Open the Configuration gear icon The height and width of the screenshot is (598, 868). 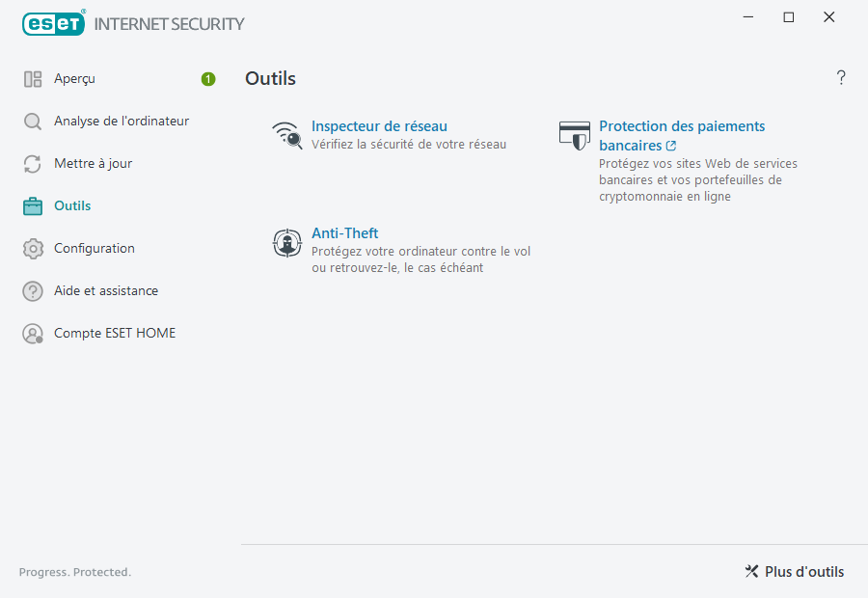click(32, 248)
